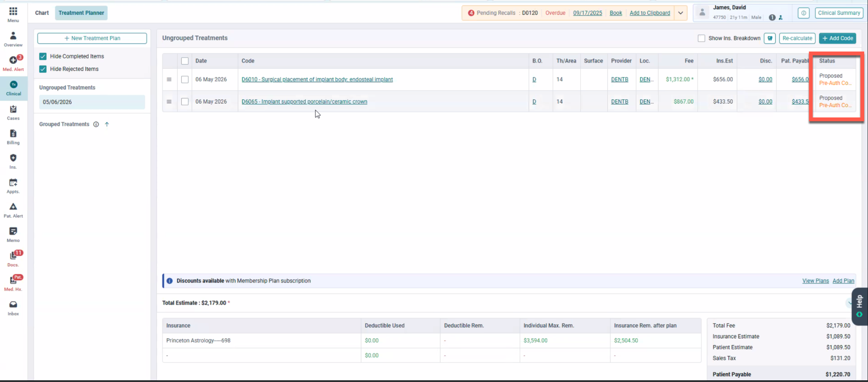Click New Treatment Plan button

(92, 38)
